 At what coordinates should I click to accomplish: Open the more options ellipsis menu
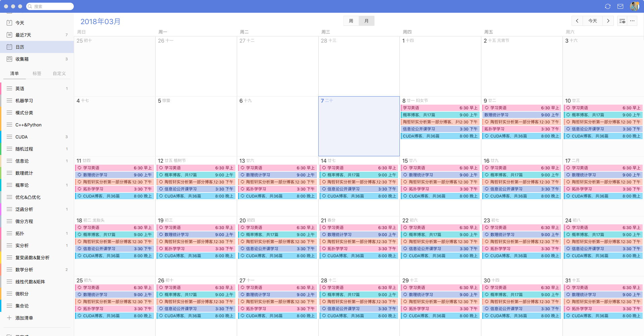632,21
